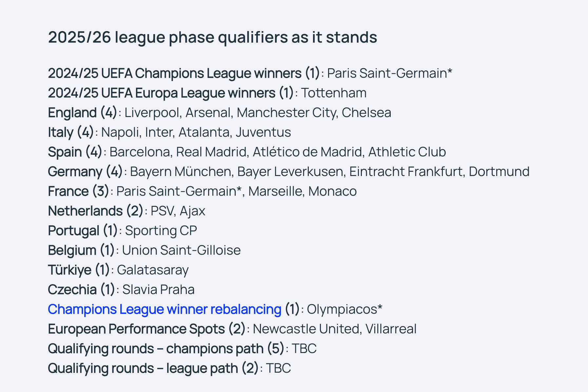Select the Portugal (1) label
The width and height of the screenshot is (588, 392).
click(x=83, y=231)
